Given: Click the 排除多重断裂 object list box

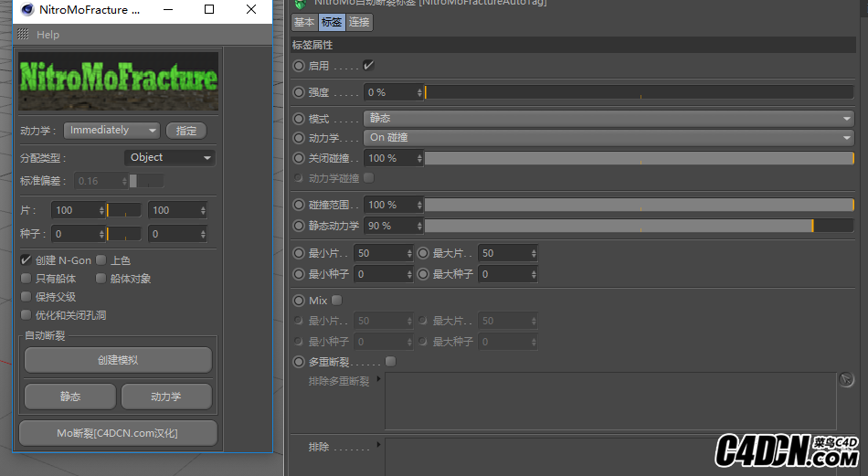Looking at the screenshot, I should click(610, 401).
